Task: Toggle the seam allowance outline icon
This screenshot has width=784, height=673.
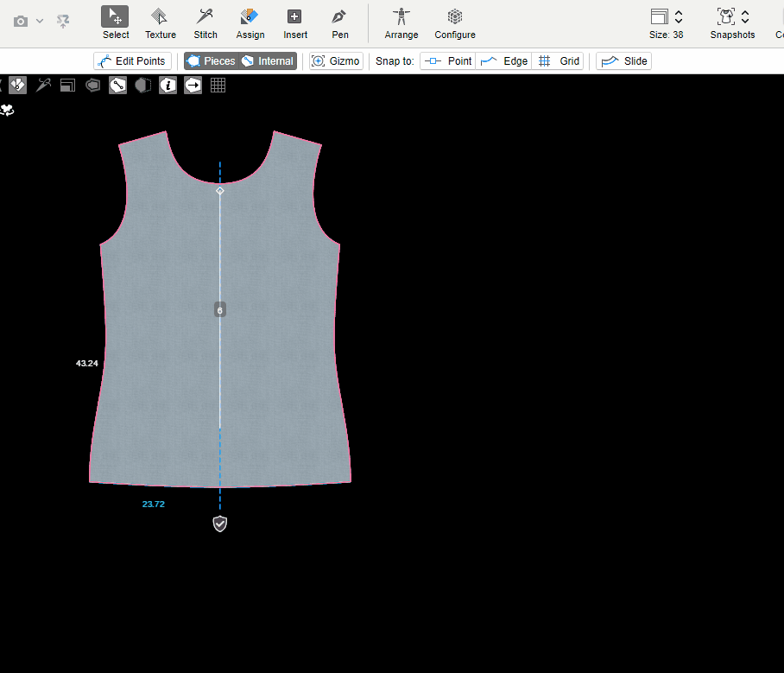Action: [92, 86]
